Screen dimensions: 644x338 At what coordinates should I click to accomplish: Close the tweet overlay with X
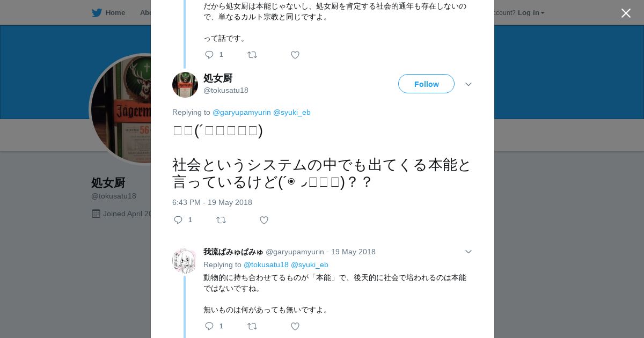pyautogui.click(x=626, y=13)
